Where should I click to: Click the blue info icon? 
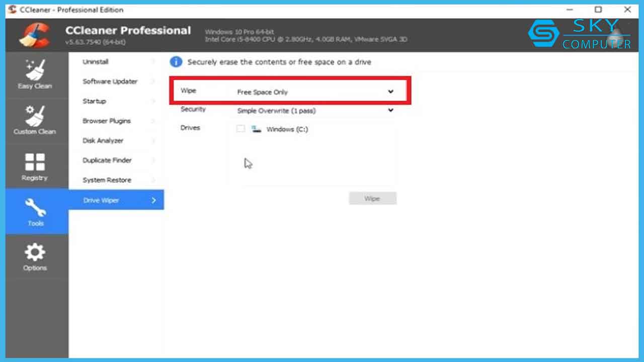(176, 62)
